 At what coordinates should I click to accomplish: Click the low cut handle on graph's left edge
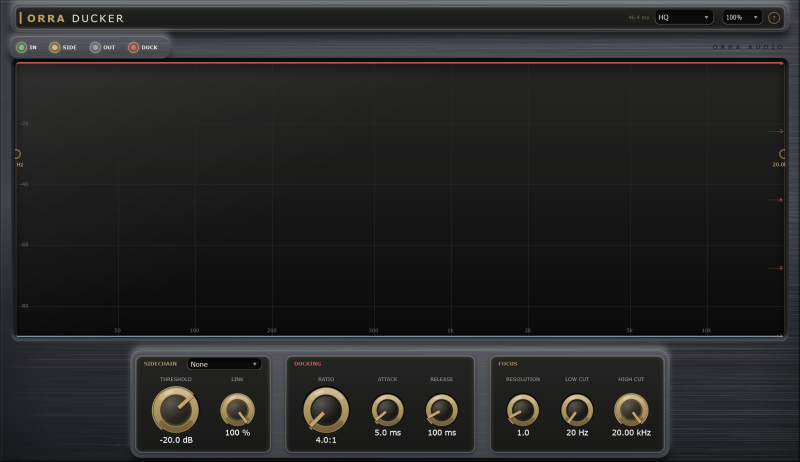pos(17,154)
